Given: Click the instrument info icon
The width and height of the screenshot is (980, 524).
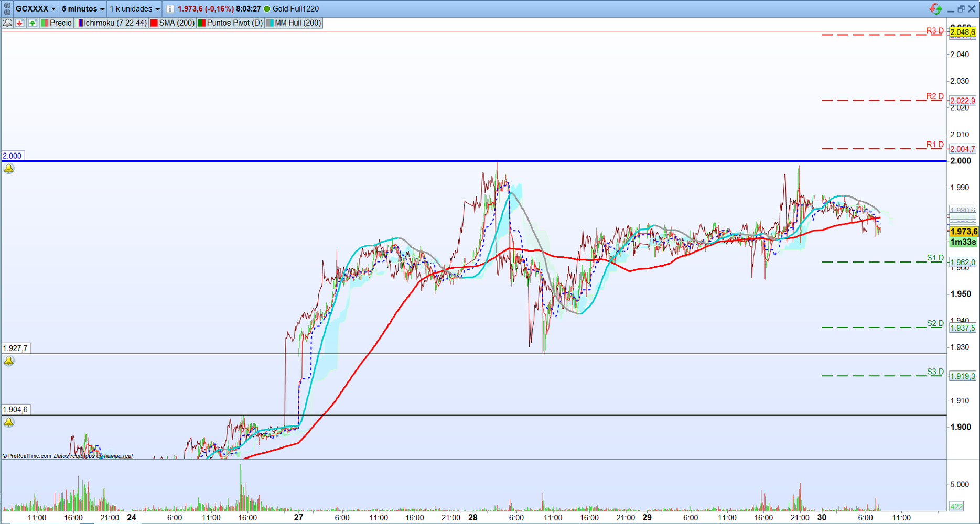Looking at the screenshot, I should coord(170,9).
